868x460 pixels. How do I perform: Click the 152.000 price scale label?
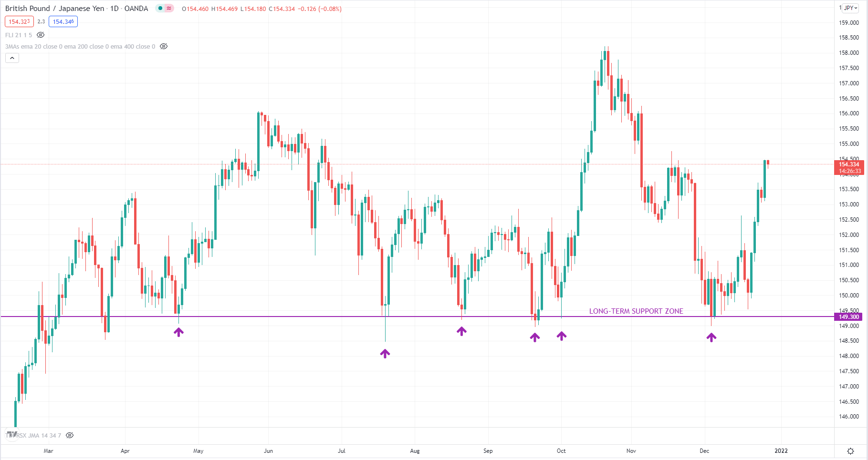pyautogui.click(x=849, y=235)
